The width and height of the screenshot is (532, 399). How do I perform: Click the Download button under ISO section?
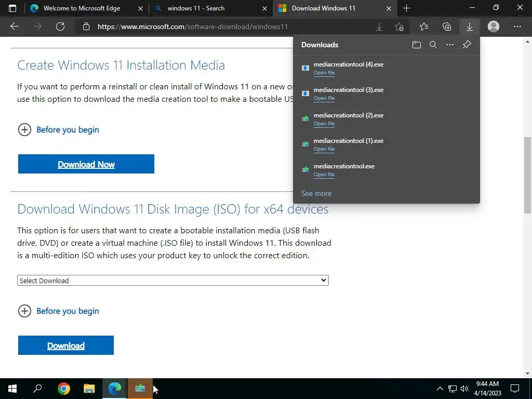[66, 345]
